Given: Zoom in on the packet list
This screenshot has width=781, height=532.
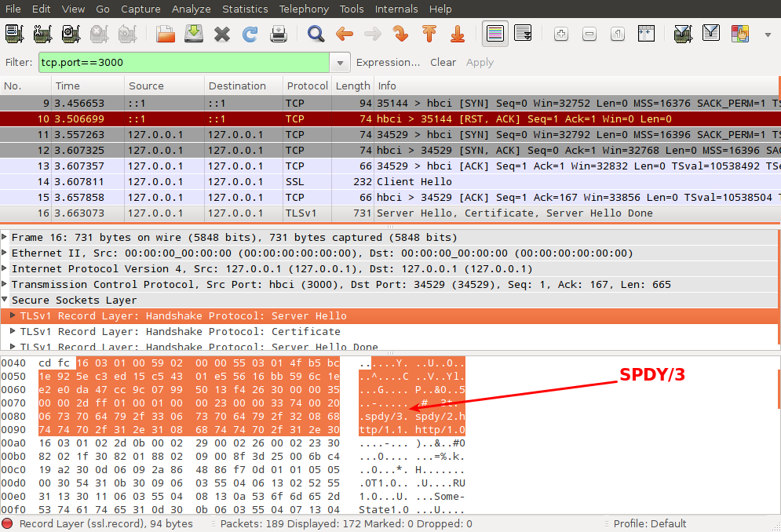Looking at the screenshot, I should tap(561, 33).
